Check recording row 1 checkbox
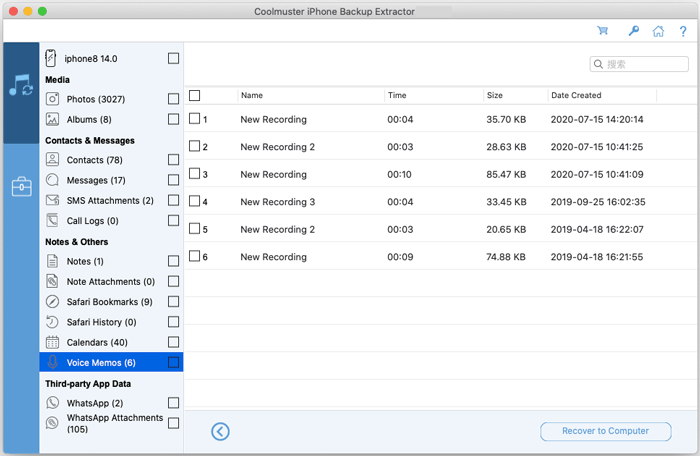Viewport: 700px width, 456px height. click(194, 118)
